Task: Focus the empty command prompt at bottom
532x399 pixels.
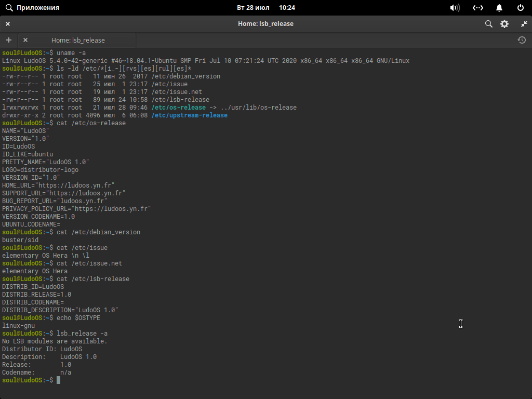Action: coord(58,381)
